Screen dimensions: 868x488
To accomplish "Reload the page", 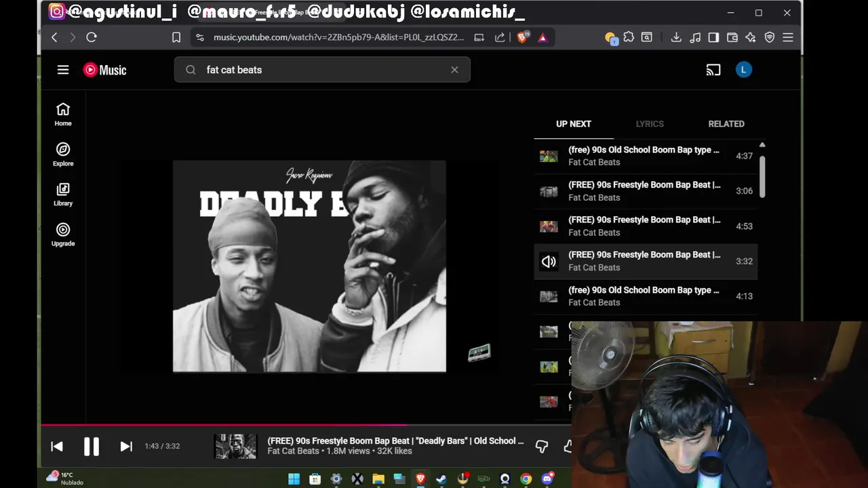I will pos(92,37).
